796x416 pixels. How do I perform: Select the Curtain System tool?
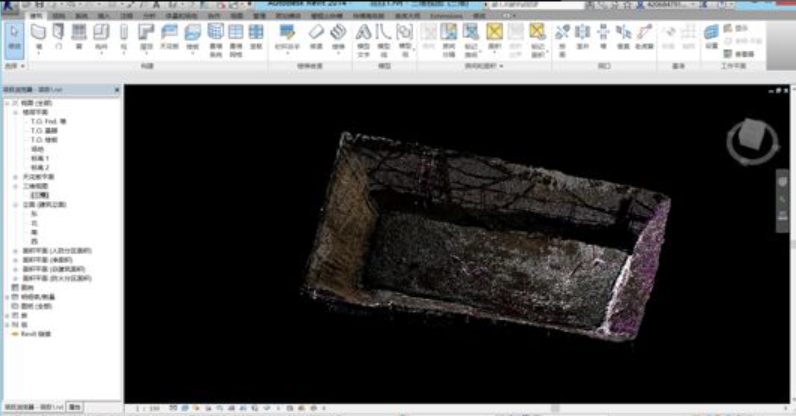(x=216, y=40)
